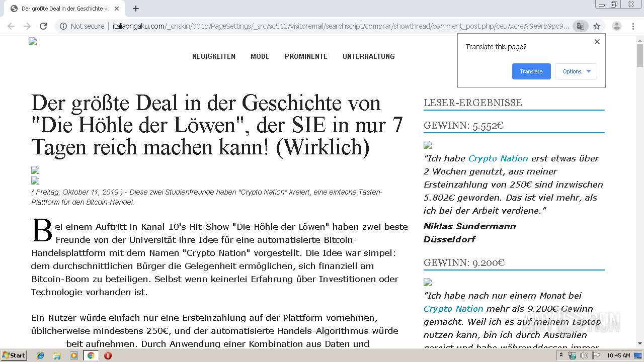Click the address bar URL
This screenshot has width=644, height=362.
click(340, 26)
